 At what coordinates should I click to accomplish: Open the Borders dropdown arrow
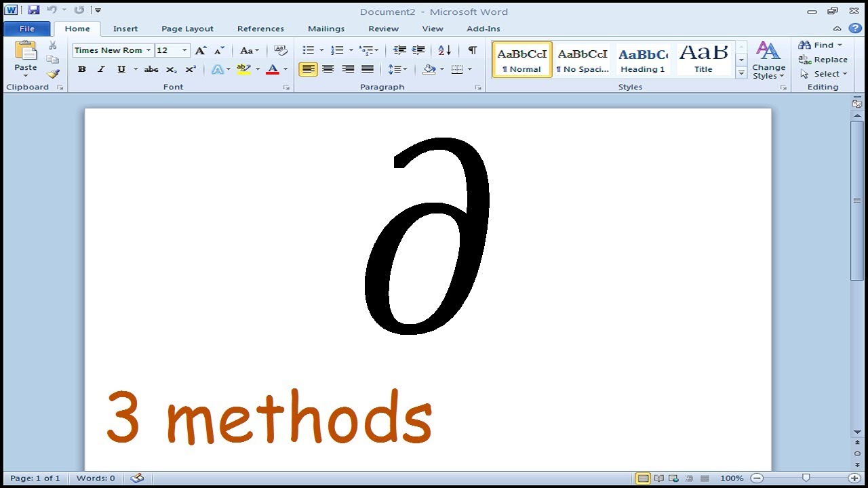(470, 69)
